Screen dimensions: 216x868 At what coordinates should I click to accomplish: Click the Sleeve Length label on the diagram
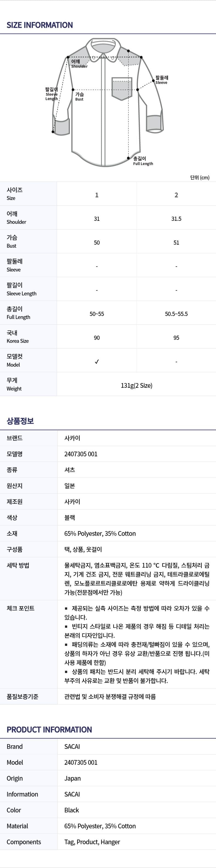click(x=52, y=94)
